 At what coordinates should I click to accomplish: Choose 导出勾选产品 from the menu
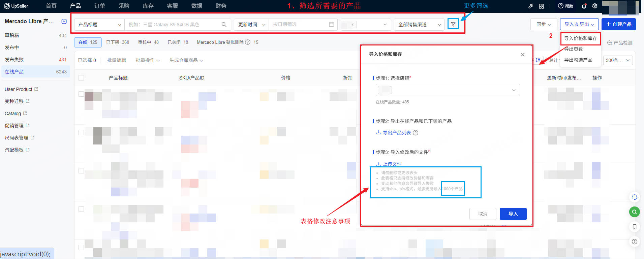click(578, 60)
